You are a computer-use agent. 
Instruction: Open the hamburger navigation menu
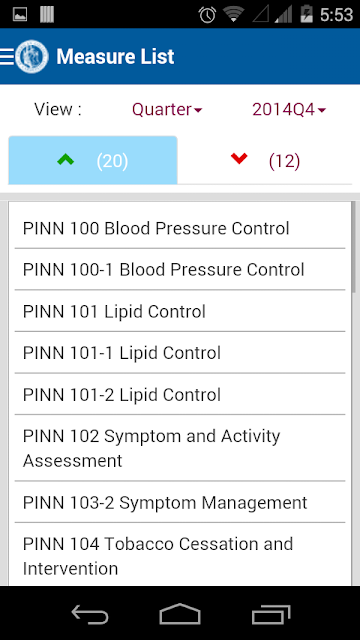pos(7,56)
